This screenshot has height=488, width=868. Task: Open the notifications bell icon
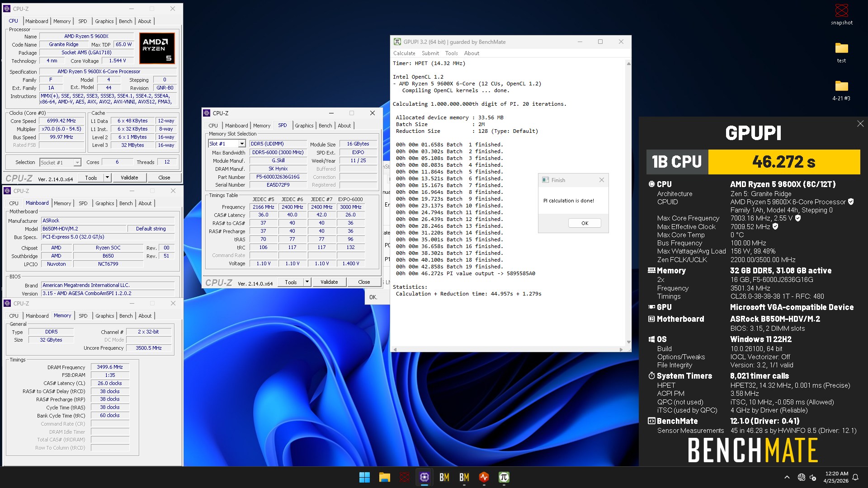[855, 477]
